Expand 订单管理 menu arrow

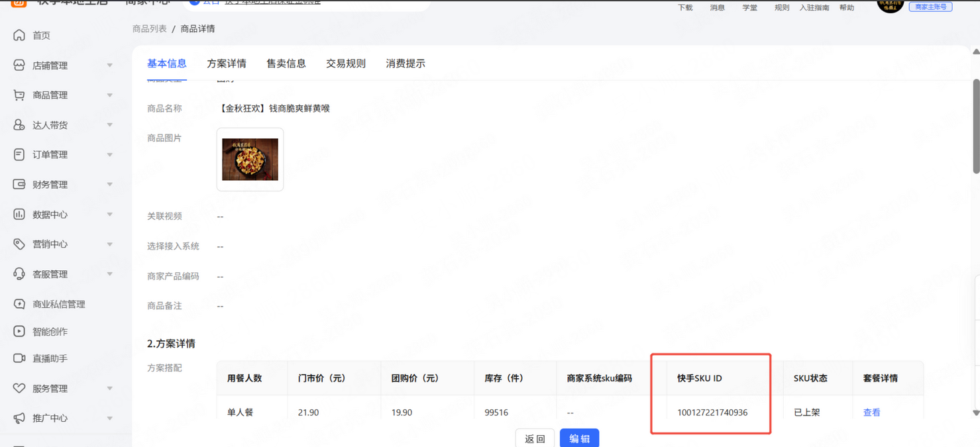(x=110, y=154)
